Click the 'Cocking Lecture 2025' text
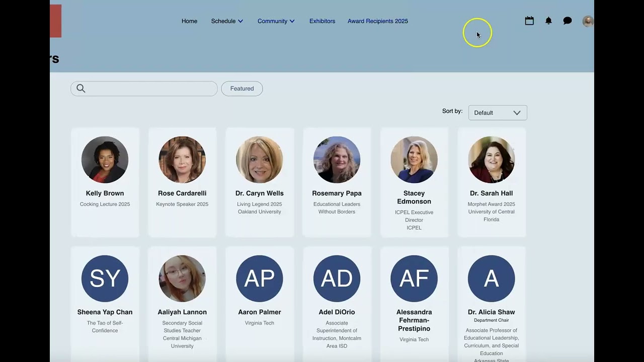The width and height of the screenshot is (644, 362). click(105, 204)
